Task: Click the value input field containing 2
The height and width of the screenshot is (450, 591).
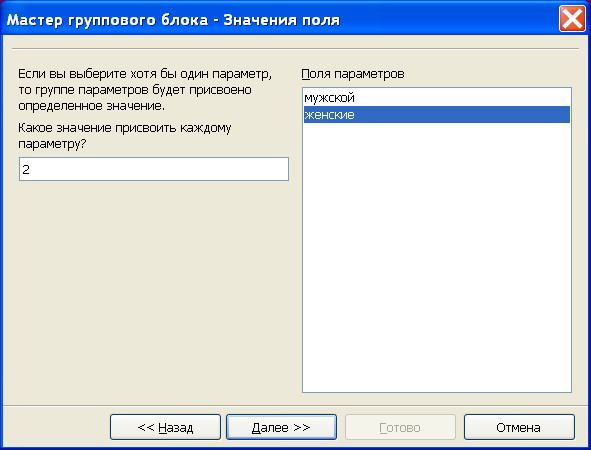Action: tap(154, 169)
